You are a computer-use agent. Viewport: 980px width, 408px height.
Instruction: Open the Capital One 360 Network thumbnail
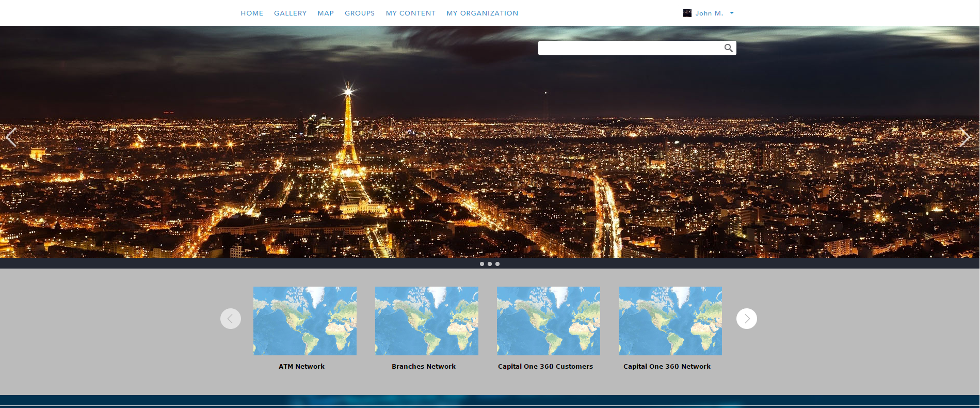pyautogui.click(x=670, y=321)
